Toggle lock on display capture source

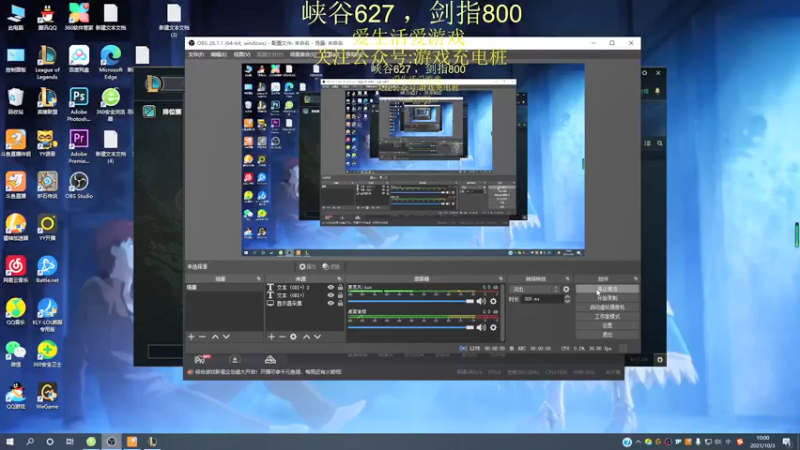coord(340,303)
